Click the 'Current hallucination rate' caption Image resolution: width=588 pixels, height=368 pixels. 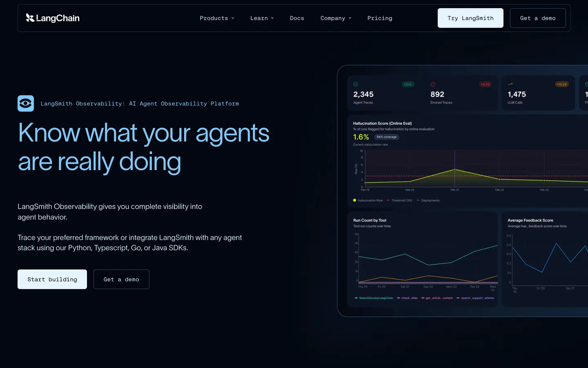tap(370, 145)
